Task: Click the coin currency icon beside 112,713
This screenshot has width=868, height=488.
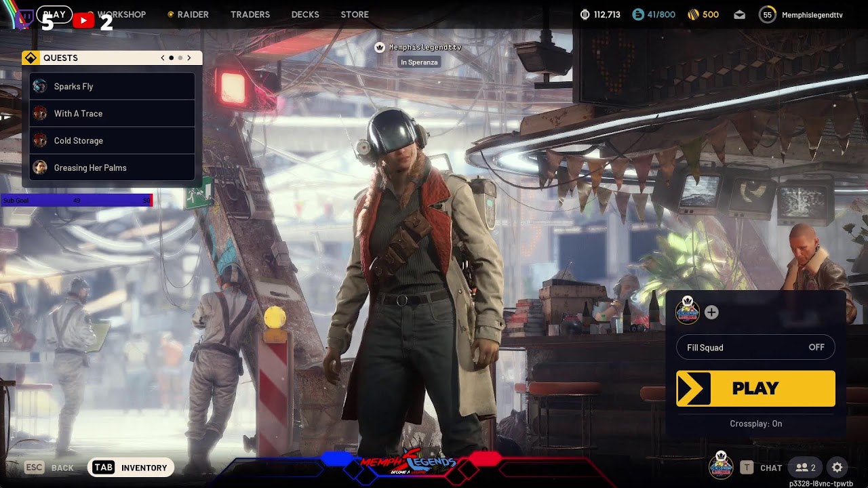Action: [x=585, y=14]
